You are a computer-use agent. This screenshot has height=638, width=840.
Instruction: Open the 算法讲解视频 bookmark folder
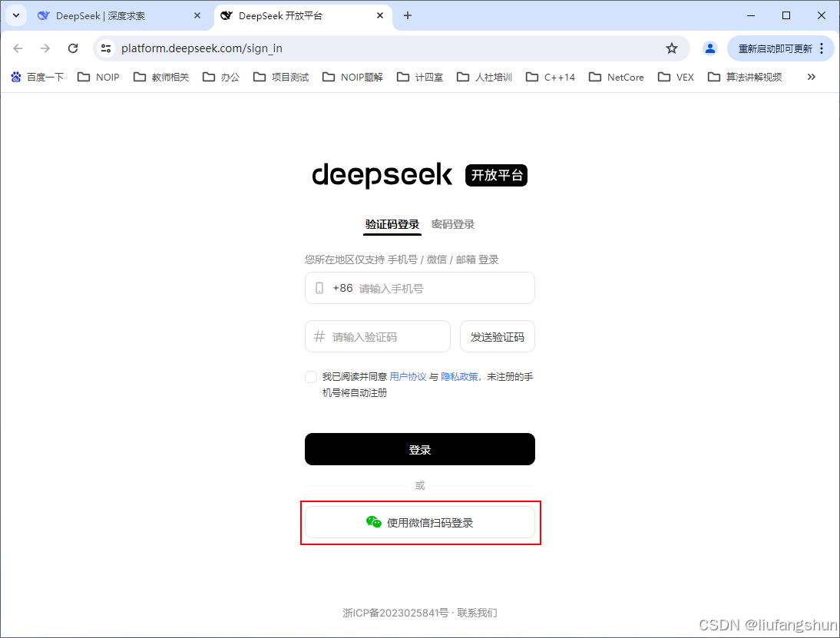pos(746,77)
